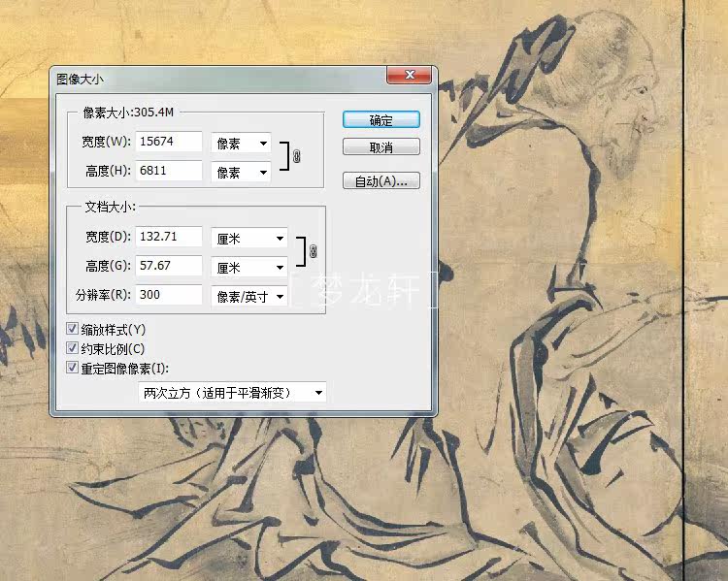This screenshot has width=728, height=581.
Task: Click the 图像大小 dialog title
Action: tap(80, 79)
